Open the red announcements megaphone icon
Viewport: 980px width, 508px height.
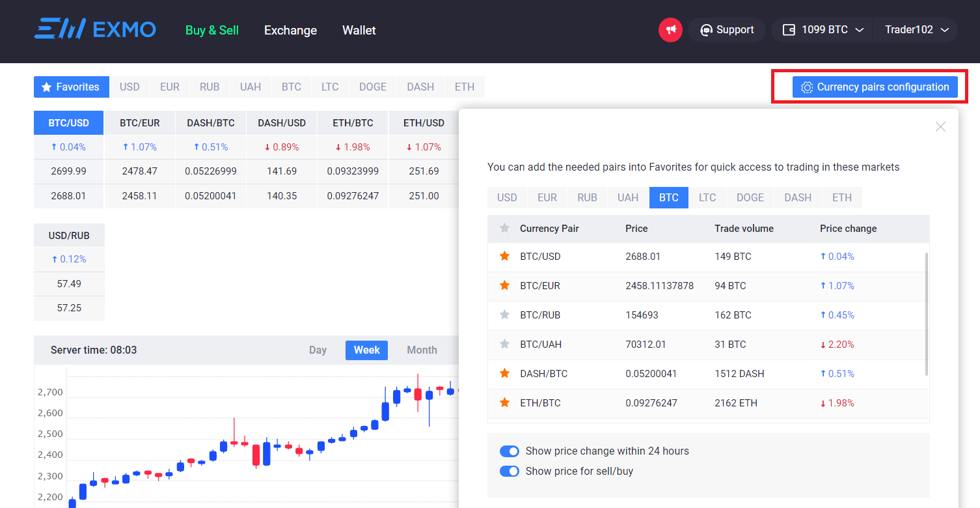[x=670, y=30]
